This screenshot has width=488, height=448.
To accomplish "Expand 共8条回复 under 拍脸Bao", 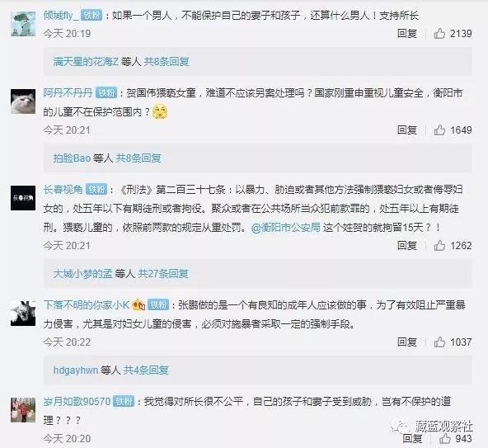I will pyautogui.click(x=138, y=158).
